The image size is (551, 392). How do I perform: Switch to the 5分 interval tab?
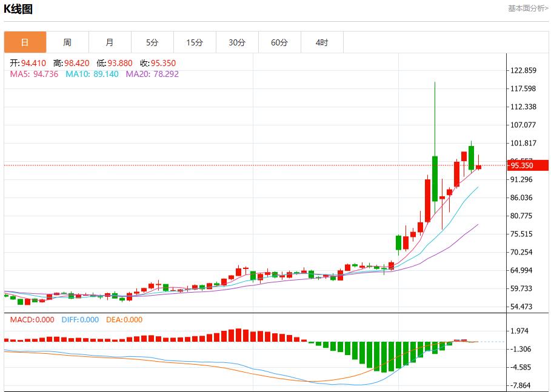click(152, 42)
